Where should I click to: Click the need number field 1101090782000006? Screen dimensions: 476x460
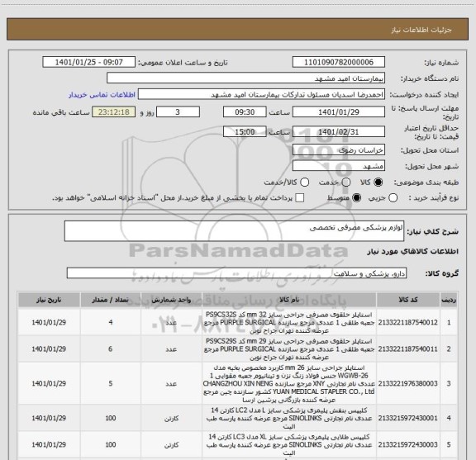pyautogui.click(x=339, y=62)
